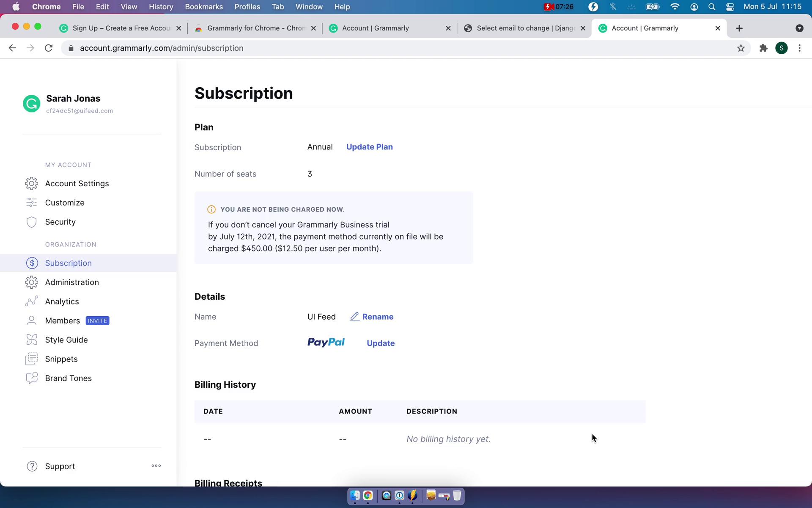The image size is (812, 508).
Task: Open Analytics section
Action: click(x=62, y=301)
